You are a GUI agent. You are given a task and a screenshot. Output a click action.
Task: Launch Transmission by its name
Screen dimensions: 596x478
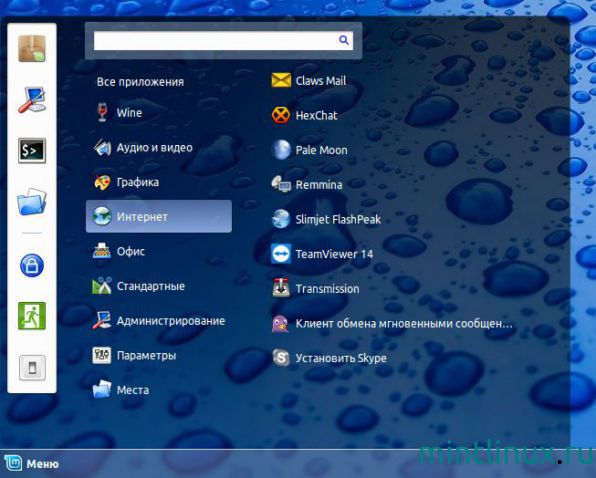[x=327, y=289]
